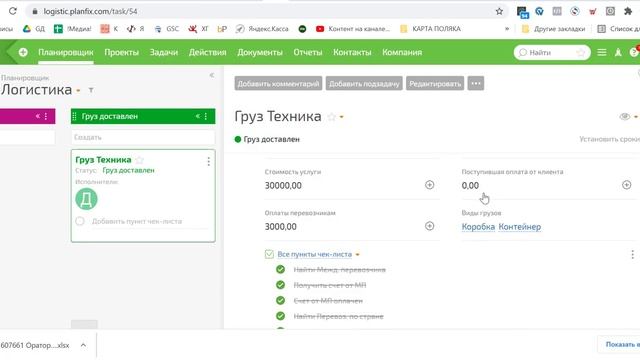The height and width of the screenshot is (360, 640).
Task: Open Груз доставлен column options menu
Action: pyautogui.click(x=206, y=116)
